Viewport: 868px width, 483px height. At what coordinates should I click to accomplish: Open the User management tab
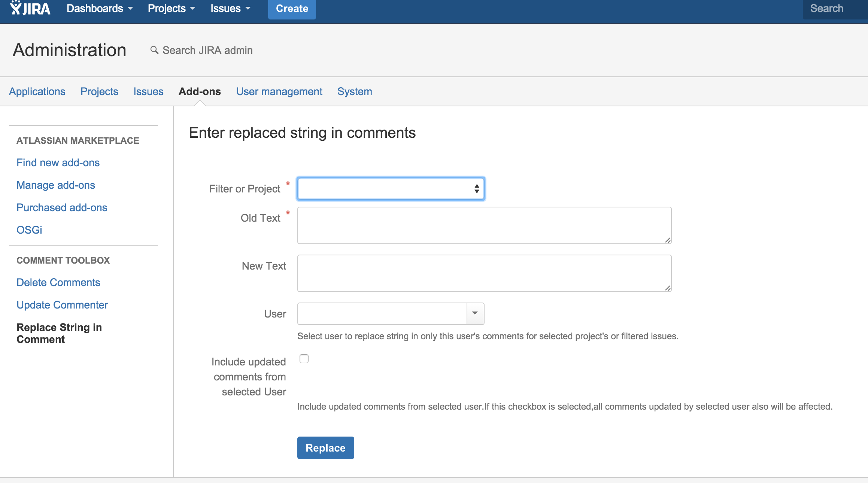[x=279, y=91]
